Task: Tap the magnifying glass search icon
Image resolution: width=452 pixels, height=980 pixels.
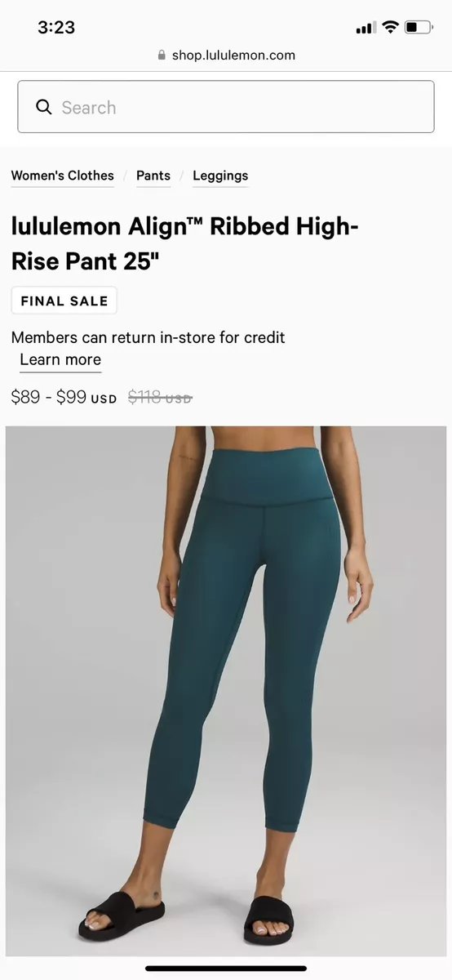Action: tap(44, 107)
